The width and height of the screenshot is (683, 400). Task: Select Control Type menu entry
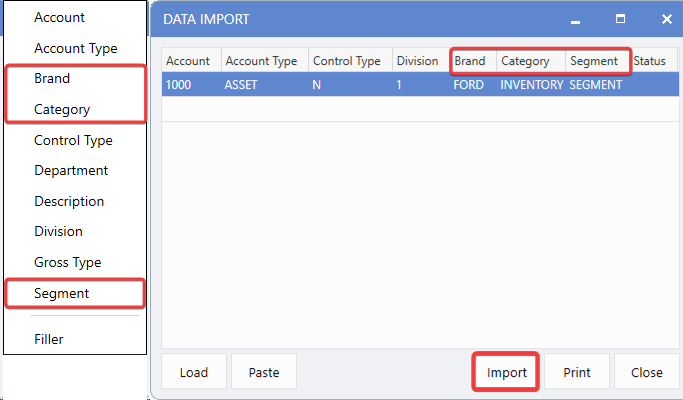73,140
